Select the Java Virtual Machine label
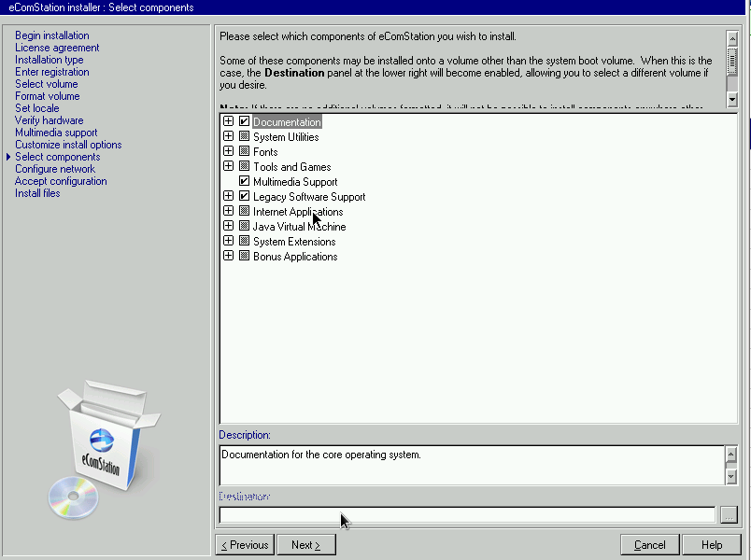Screen dimensions: 751x560 (x=299, y=227)
